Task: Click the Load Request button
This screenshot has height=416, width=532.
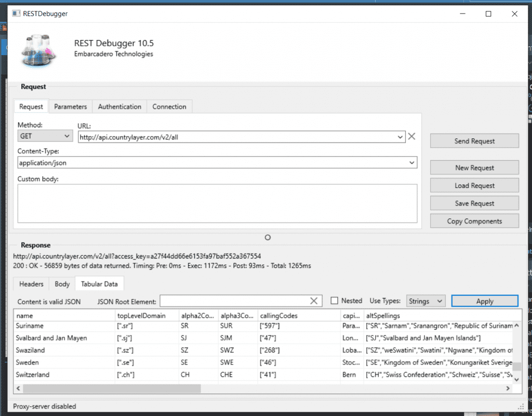Action: click(x=474, y=186)
